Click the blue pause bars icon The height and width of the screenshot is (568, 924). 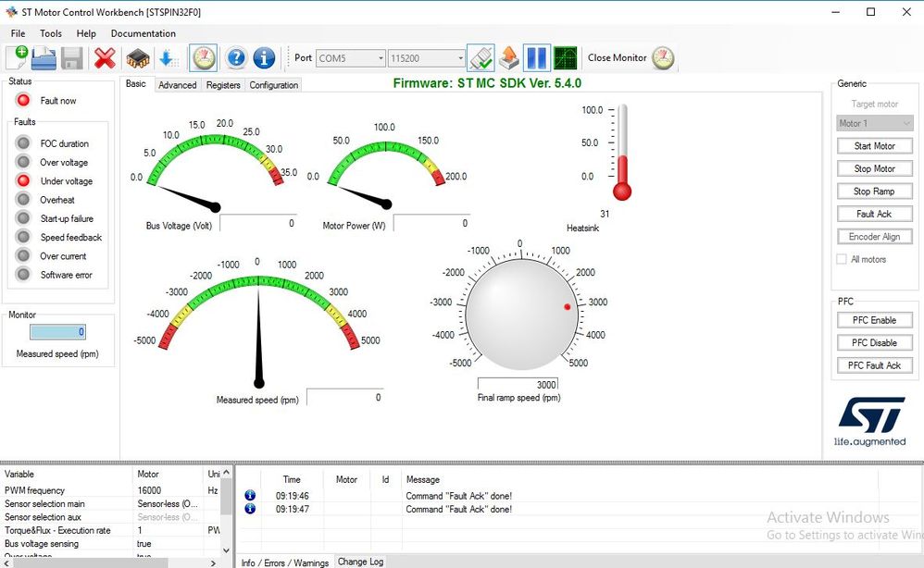[537, 57]
